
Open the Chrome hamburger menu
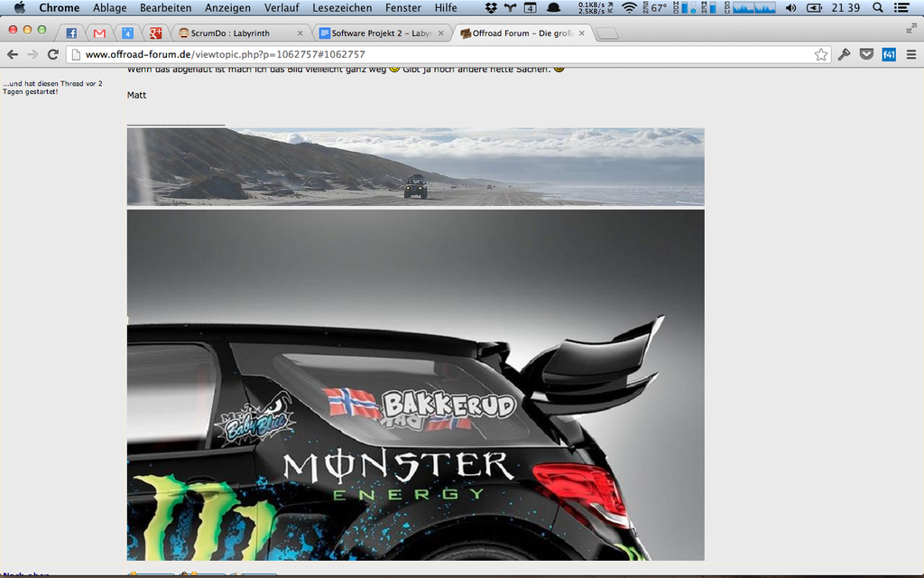(911, 54)
